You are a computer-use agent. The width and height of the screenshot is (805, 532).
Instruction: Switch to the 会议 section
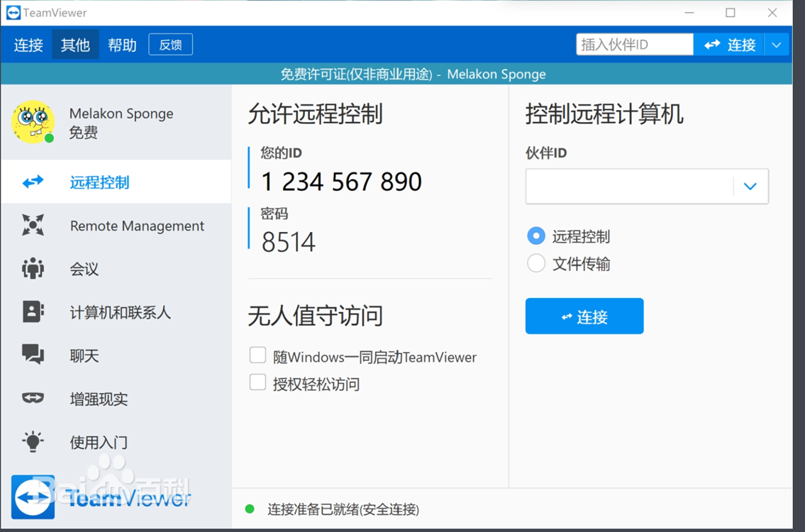(116, 269)
